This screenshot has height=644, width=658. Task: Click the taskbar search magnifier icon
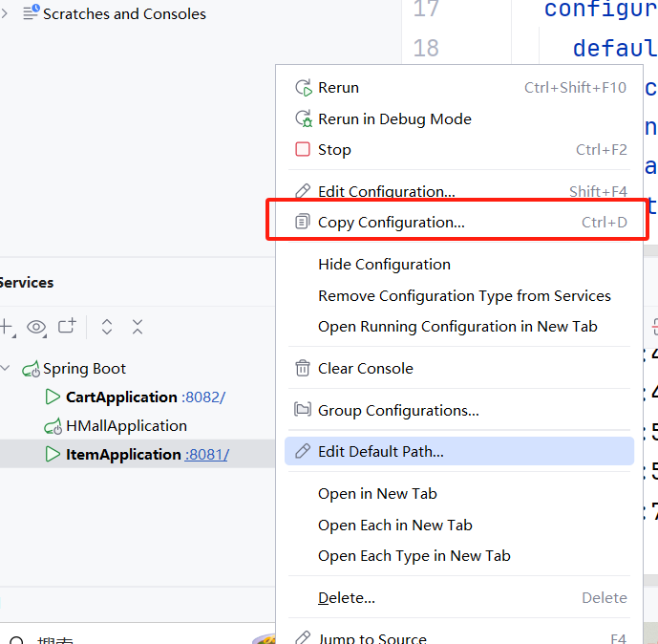[x=17, y=640]
